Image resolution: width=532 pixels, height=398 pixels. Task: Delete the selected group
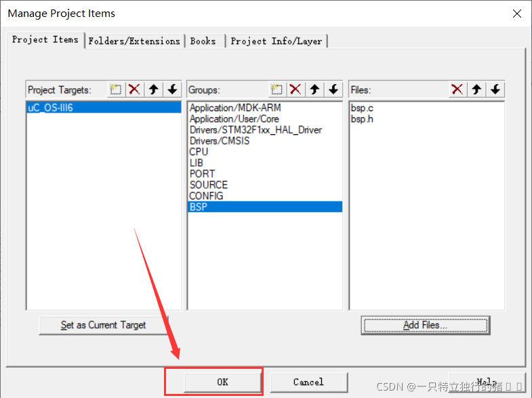295,89
